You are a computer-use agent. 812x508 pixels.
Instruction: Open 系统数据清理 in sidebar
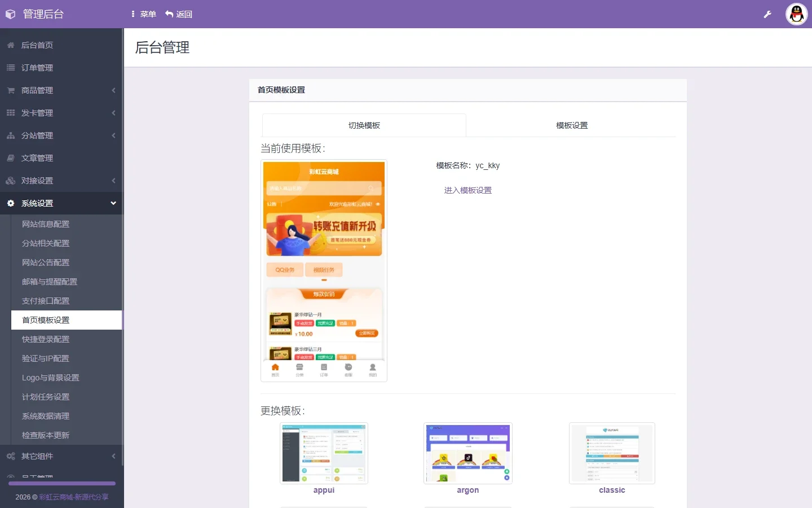(67, 416)
